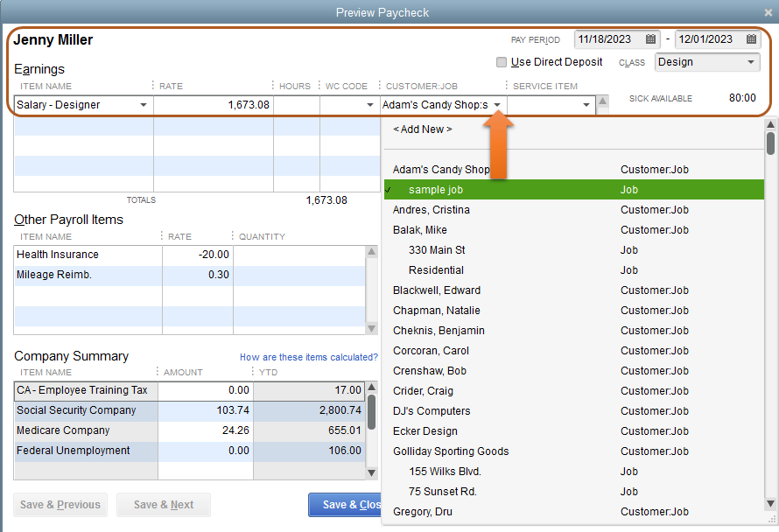
Task: Open the Salary - Designer item name dropdown
Action: pos(144,105)
